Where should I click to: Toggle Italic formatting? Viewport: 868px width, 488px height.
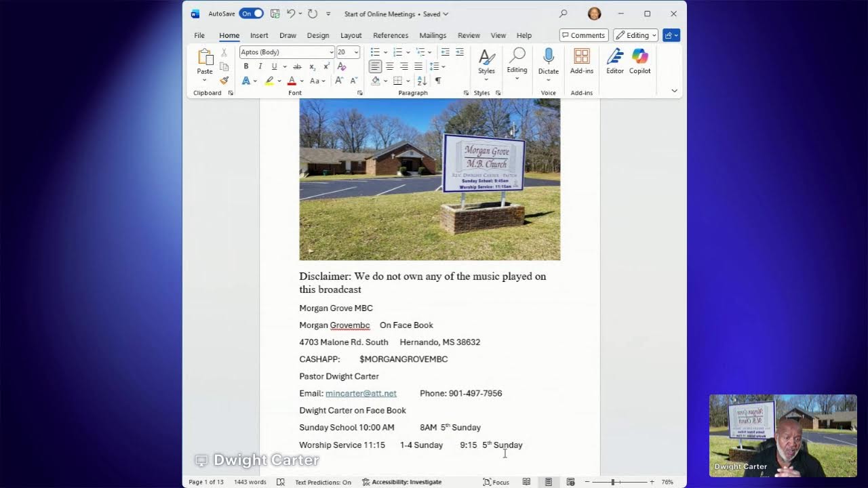[260, 66]
